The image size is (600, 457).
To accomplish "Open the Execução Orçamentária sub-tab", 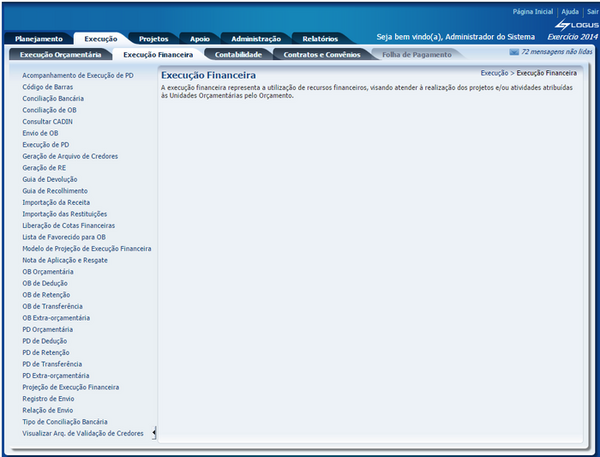I will (57, 54).
